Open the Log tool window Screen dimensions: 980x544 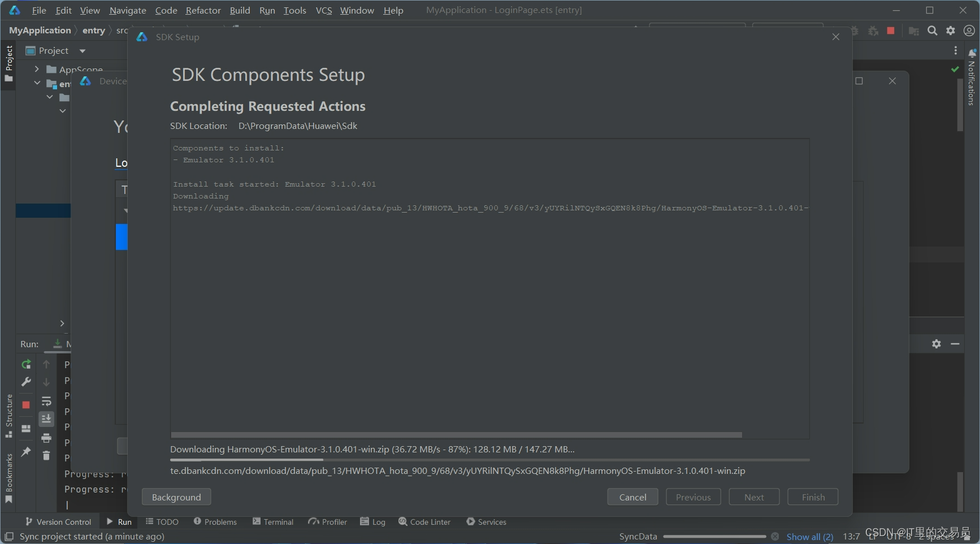(x=373, y=522)
